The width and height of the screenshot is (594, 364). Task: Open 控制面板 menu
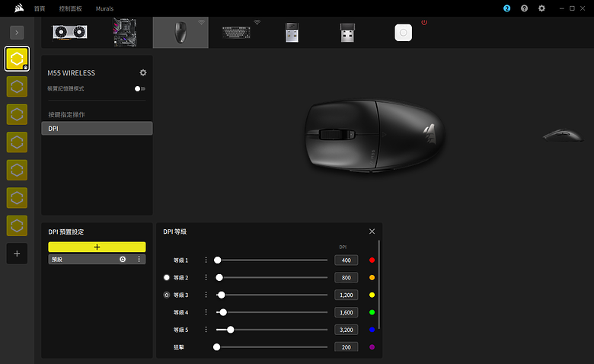click(x=70, y=8)
